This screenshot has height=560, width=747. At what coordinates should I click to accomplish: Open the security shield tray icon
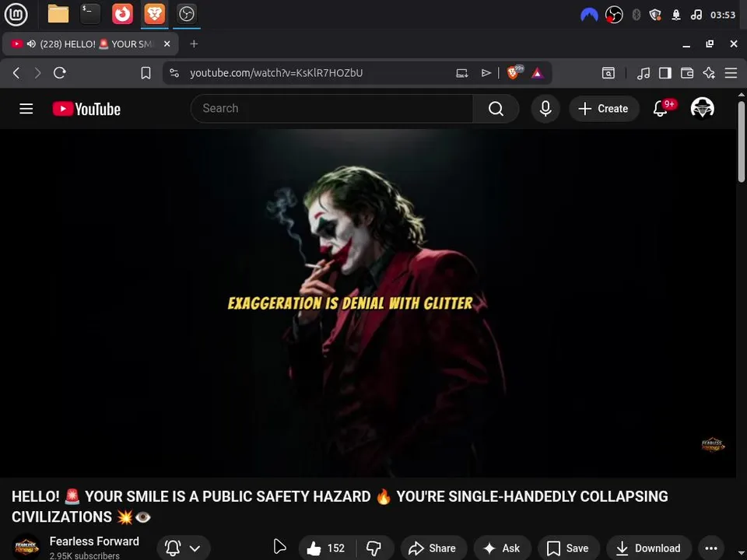point(655,16)
